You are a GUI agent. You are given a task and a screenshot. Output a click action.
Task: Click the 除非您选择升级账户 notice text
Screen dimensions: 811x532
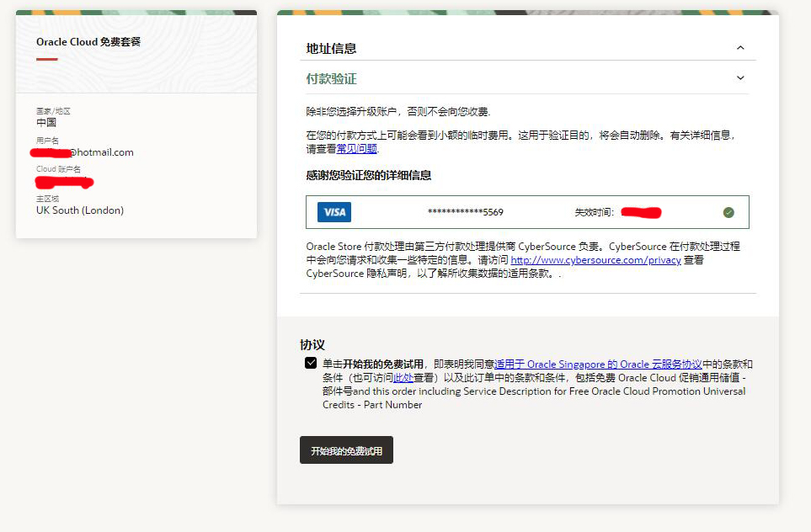coord(398,112)
